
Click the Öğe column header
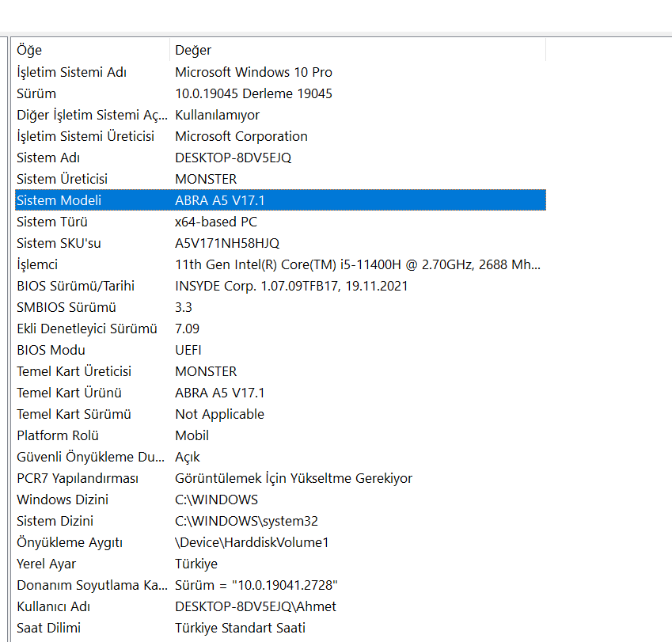(x=92, y=50)
